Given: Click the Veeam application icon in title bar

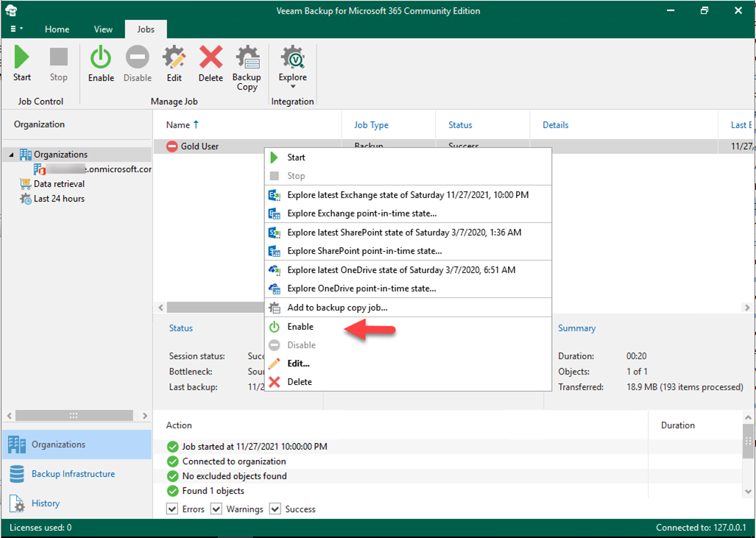Looking at the screenshot, I should coord(11,10).
